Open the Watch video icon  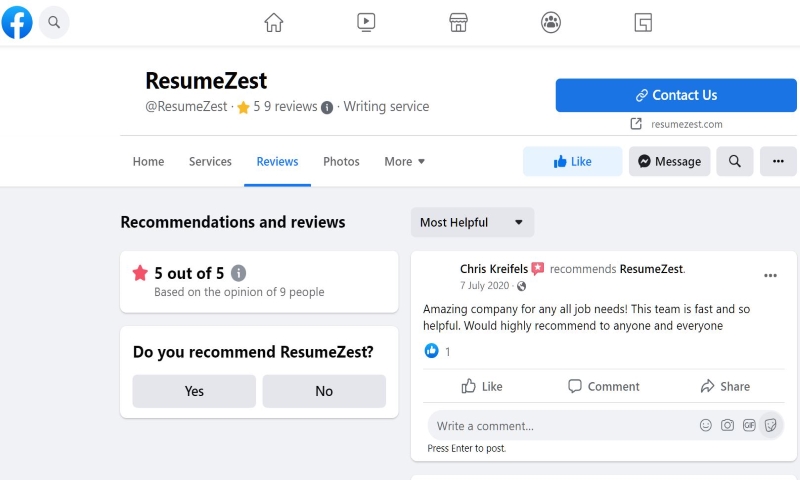tap(366, 22)
